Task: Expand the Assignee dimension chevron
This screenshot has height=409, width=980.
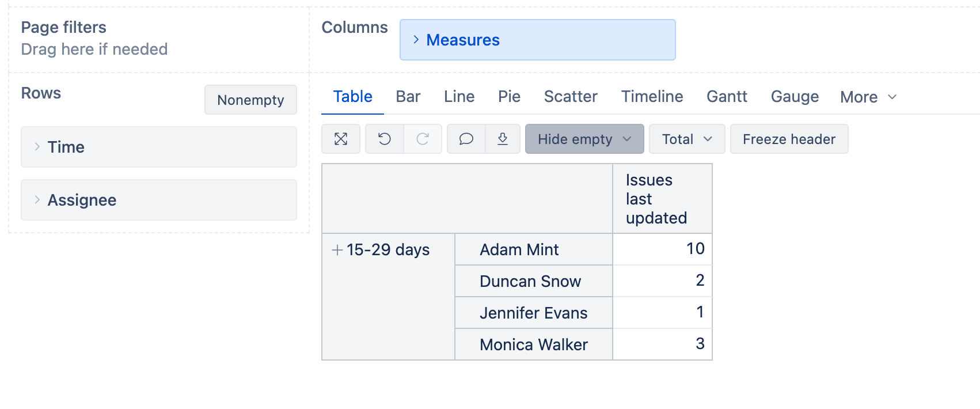Action: [x=37, y=200]
